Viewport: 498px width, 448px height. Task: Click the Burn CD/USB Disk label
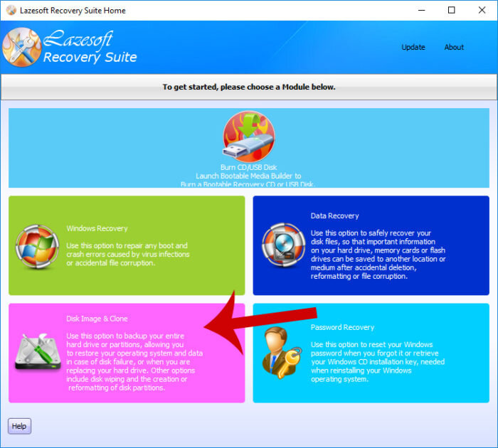[x=249, y=167]
